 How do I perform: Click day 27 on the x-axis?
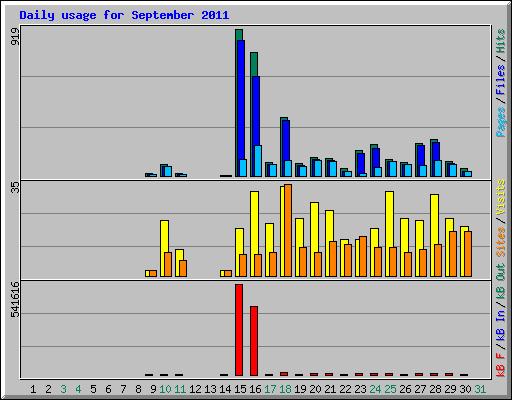tap(420, 389)
